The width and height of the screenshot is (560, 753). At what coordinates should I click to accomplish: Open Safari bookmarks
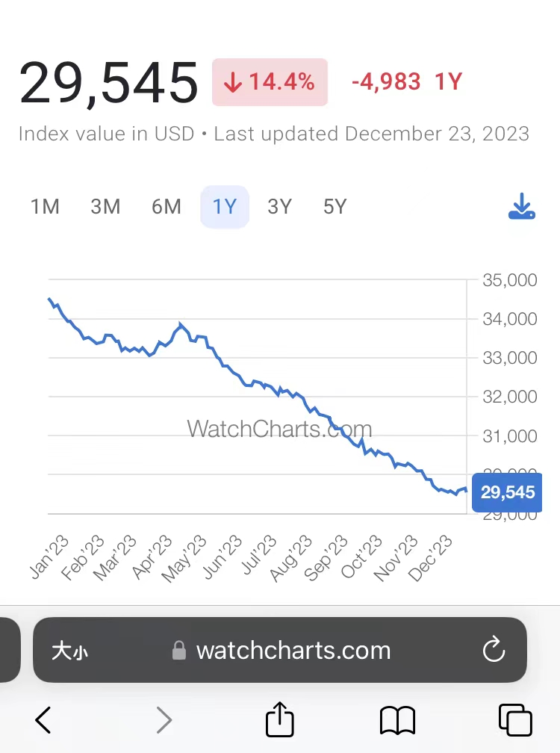tap(397, 720)
